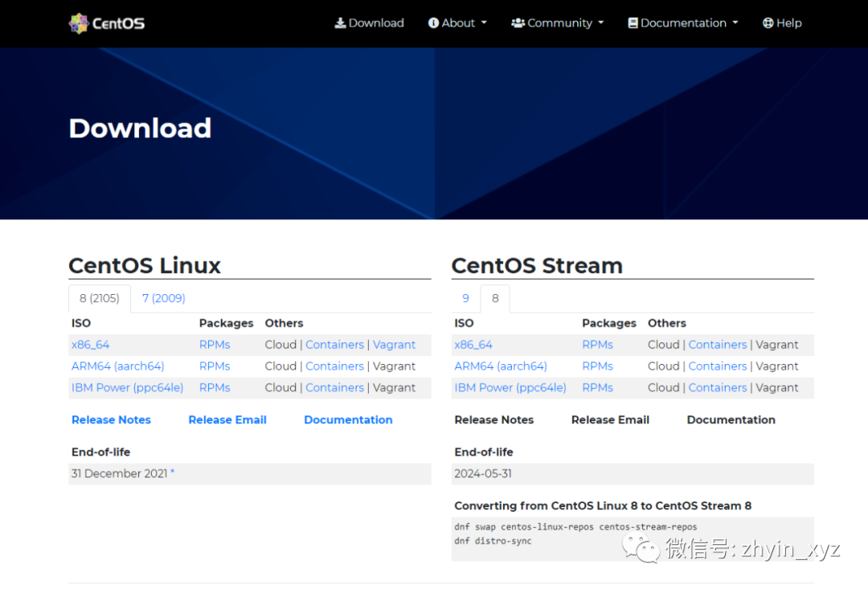This screenshot has width=868, height=589.
Task: Open the CentOS Linux x86_64 ISO link
Action: click(90, 345)
